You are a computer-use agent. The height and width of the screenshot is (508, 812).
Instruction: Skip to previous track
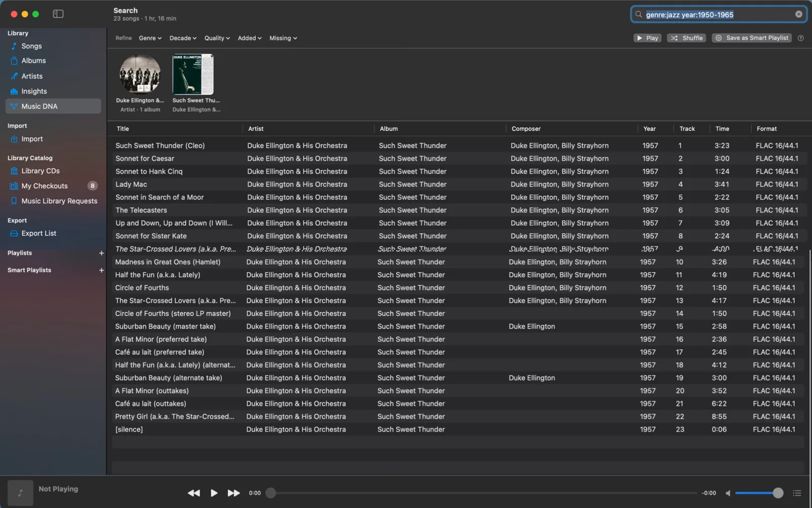pyautogui.click(x=193, y=493)
